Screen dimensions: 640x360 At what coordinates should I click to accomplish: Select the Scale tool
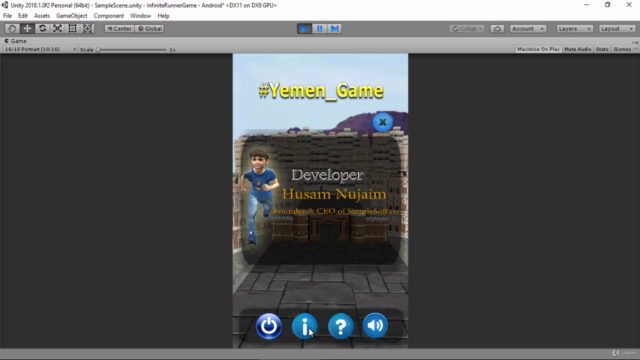point(58,29)
